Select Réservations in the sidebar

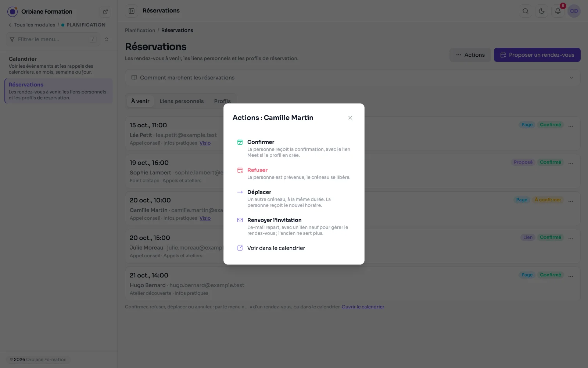pyautogui.click(x=59, y=91)
